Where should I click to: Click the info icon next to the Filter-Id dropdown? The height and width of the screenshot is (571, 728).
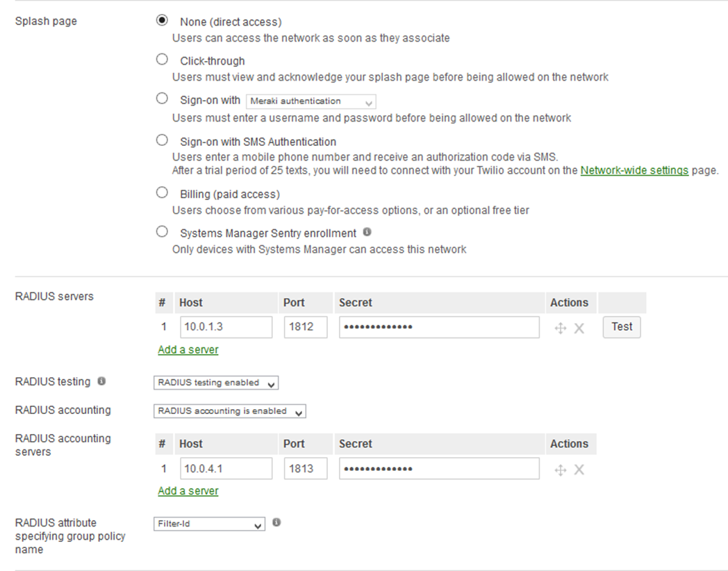pyautogui.click(x=276, y=521)
